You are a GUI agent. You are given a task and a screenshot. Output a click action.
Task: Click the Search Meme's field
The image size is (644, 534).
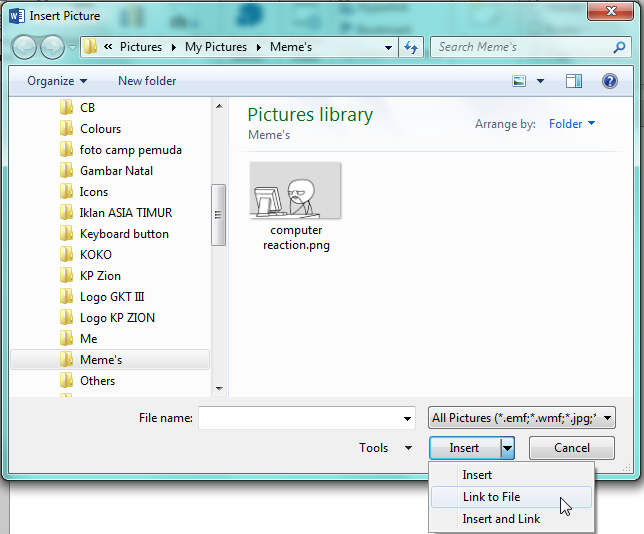[531, 47]
